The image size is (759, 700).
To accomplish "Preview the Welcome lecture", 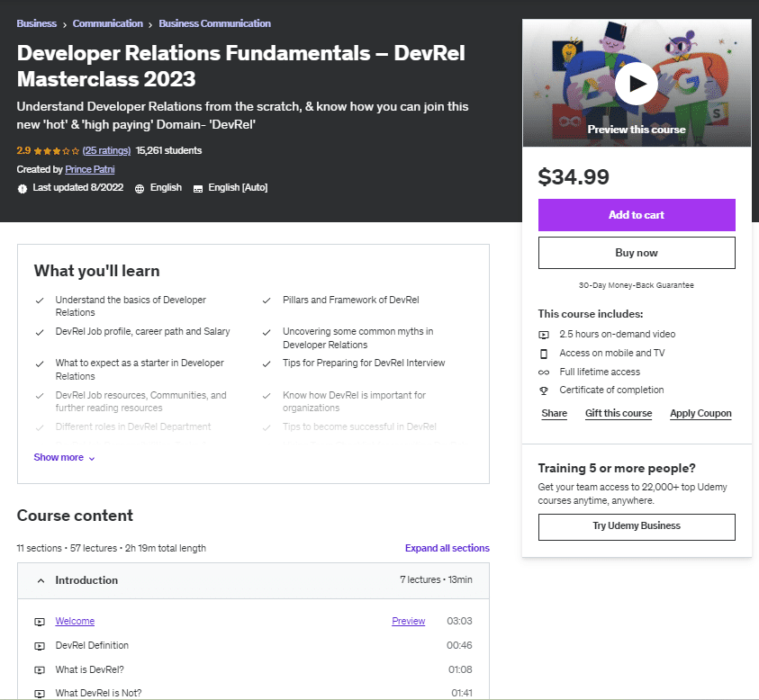I will click(x=408, y=621).
